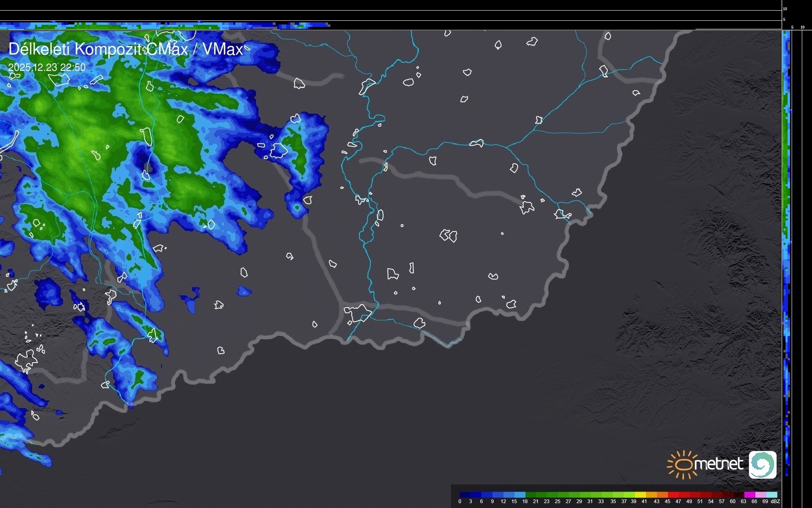Click the 5 label on top VMax axis
Screen dimensions: 812x508
click(x=784, y=20)
